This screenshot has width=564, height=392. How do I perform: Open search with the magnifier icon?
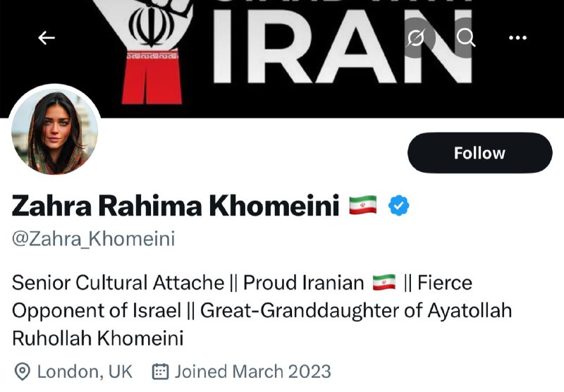click(x=466, y=37)
